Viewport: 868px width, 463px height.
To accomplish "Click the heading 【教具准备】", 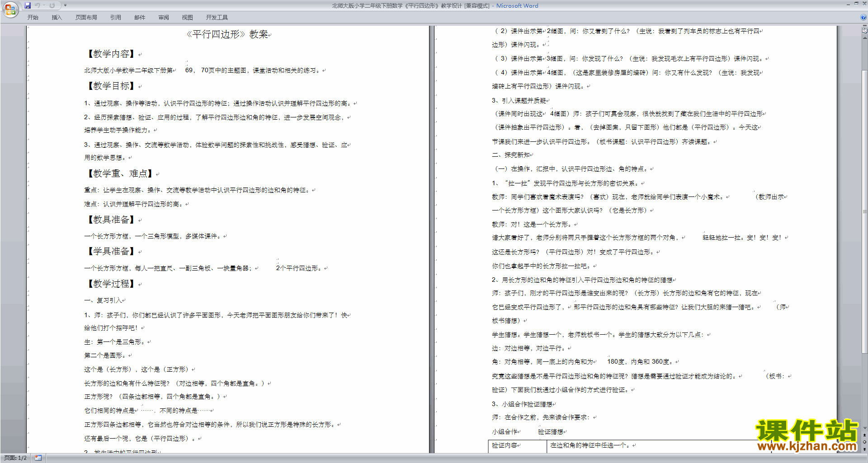I will tap(111, 220).
